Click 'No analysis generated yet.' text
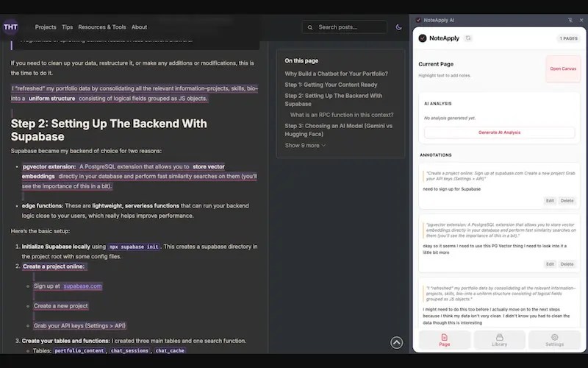 [x=450, y=118]
